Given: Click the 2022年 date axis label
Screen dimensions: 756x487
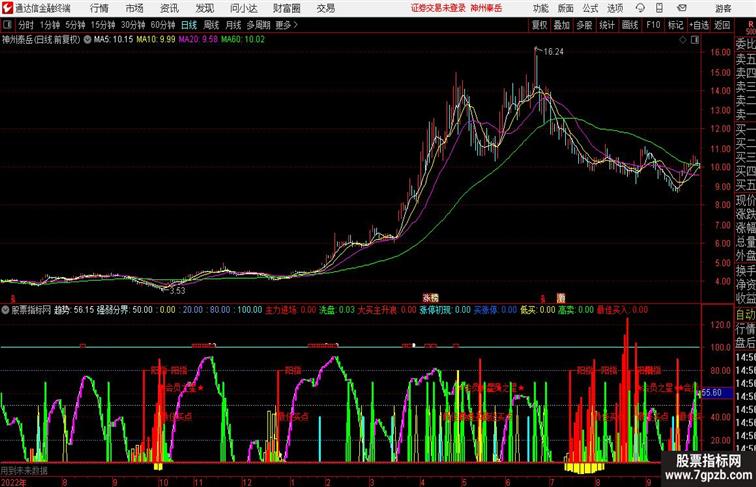Looking at the screenshot, I should click(14, 482).
